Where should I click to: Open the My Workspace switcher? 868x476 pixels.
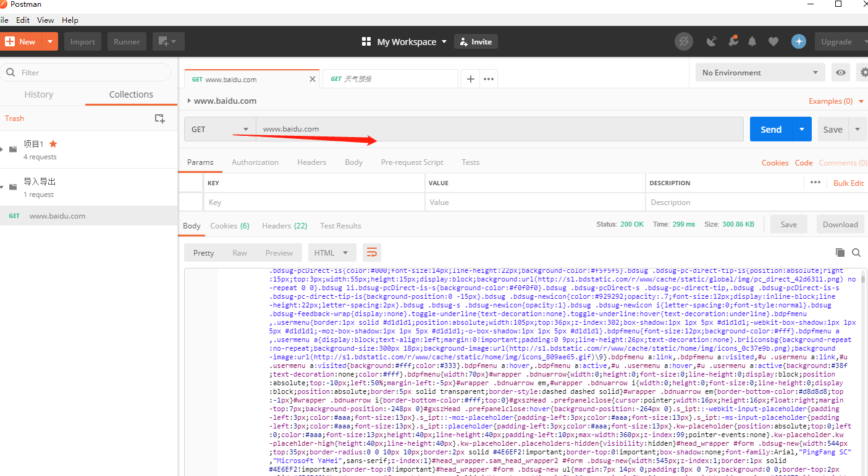click(x=404, y=41)
